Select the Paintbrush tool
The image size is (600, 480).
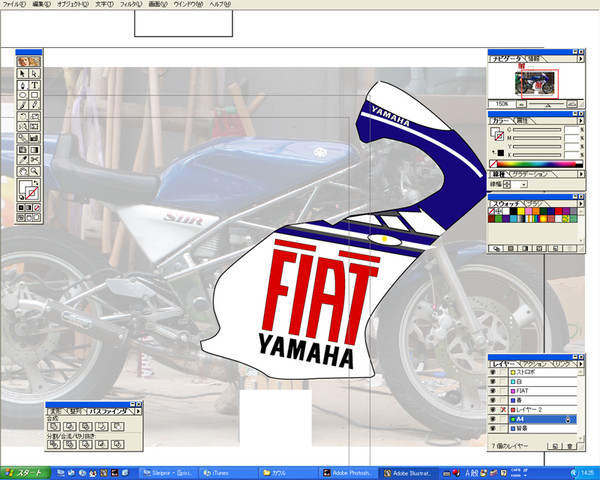pyautogui.click(x=23, y=105)
